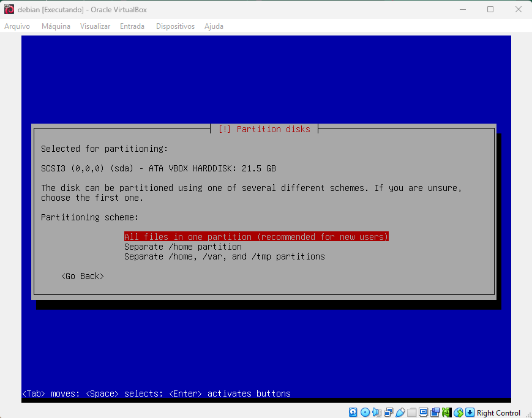Click the display settings status icon
Viewport: 532px width, 418px height.
click(x=424, y=412)
